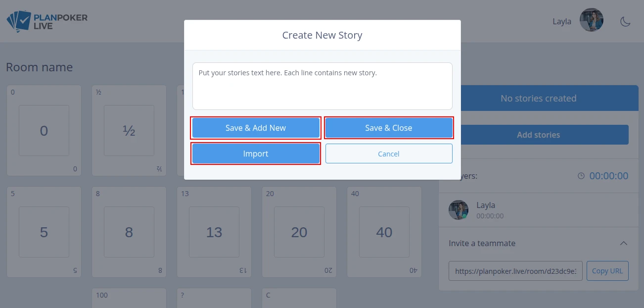This screenshot has width=644, height=308.
Task: Click the stories text input area
Action: point(322,86)
